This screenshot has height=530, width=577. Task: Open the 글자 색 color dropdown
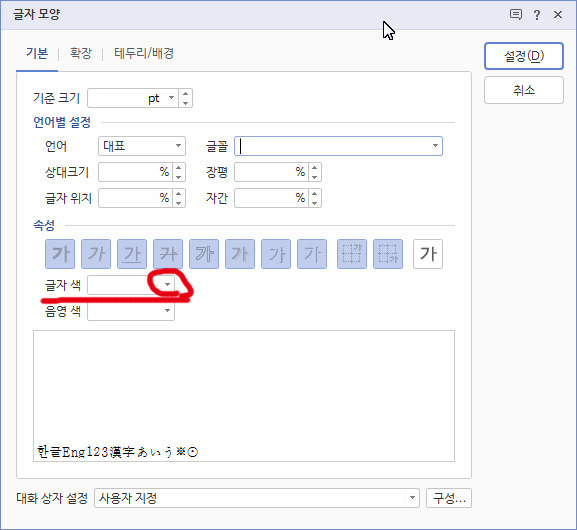(167, 285)
